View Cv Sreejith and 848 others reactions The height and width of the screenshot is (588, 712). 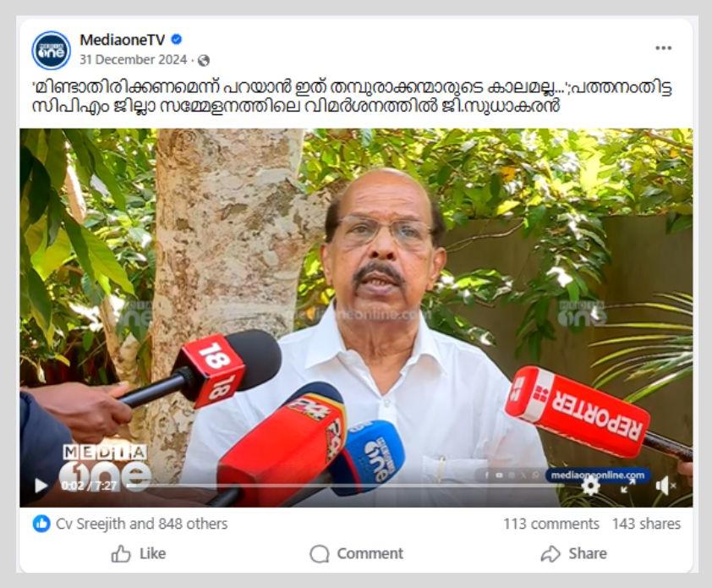click(x=142, y=524)
